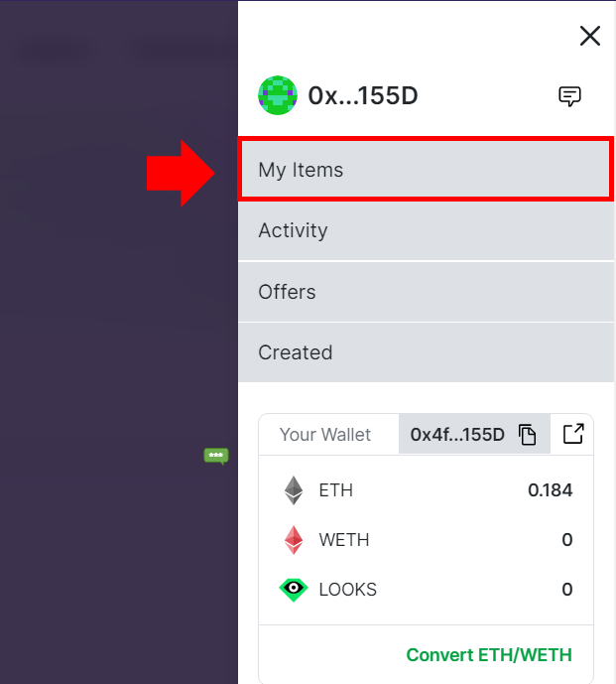Open the Offers menu item
The width and height of the screenshot is (616, 684).
427,292
